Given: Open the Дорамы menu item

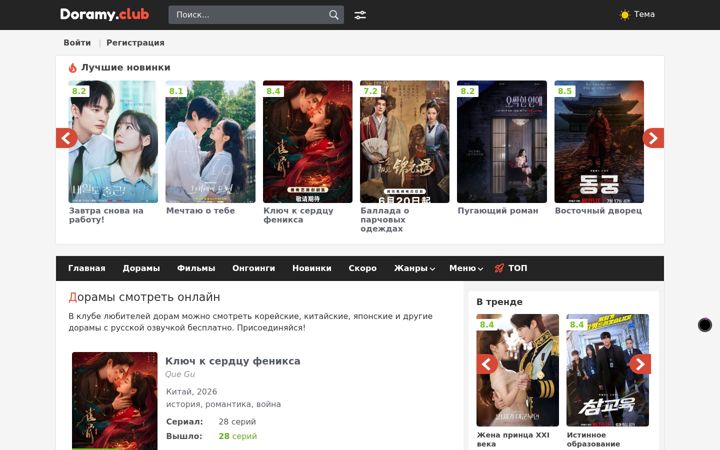Looking at the screenshot, I should [x=141, y=268].
